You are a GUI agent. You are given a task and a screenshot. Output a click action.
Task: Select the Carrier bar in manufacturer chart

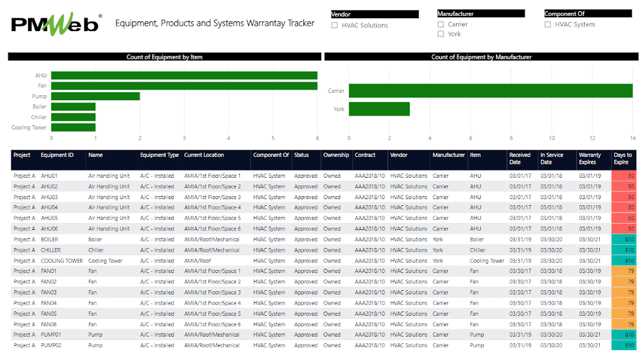click(490, 91)
